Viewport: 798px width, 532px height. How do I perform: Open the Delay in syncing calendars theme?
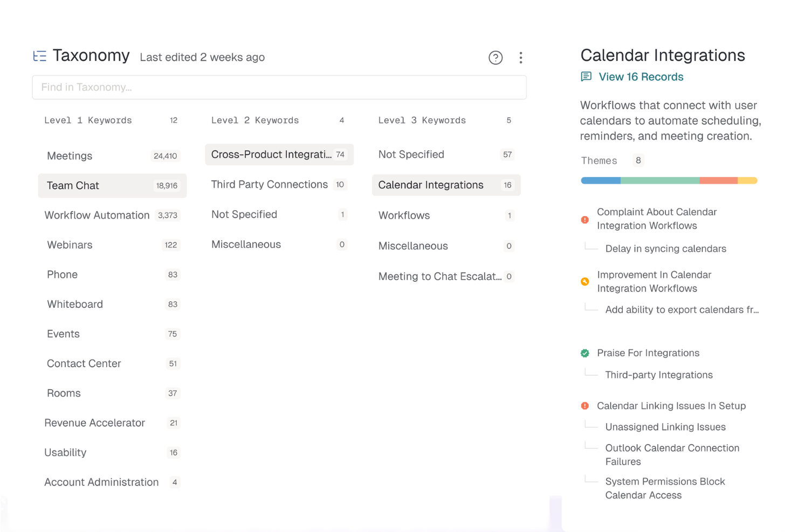[665, 248]
